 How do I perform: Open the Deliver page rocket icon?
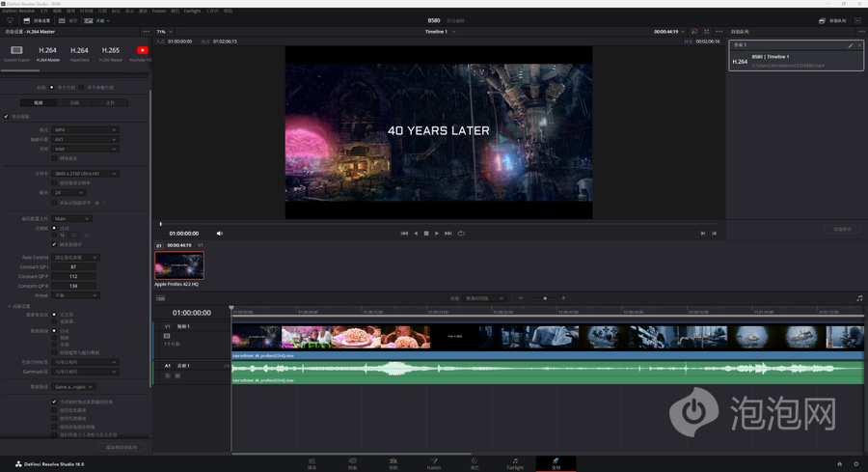556,463
